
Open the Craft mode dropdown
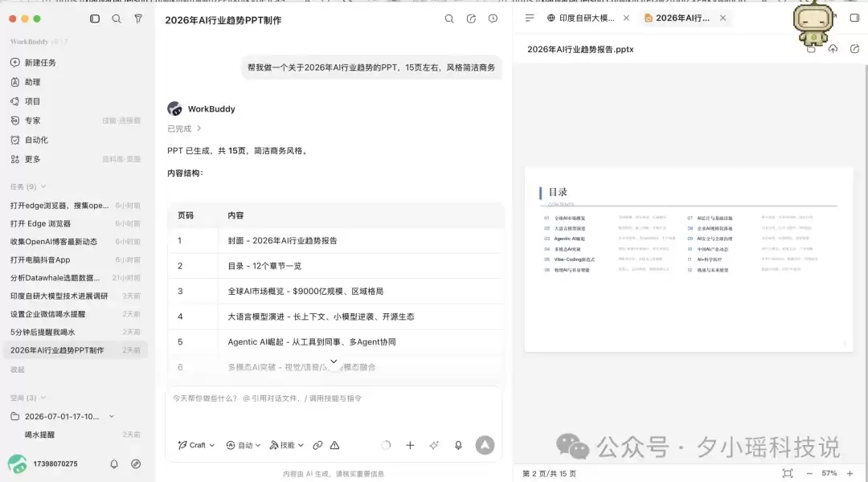coord(196,446)
